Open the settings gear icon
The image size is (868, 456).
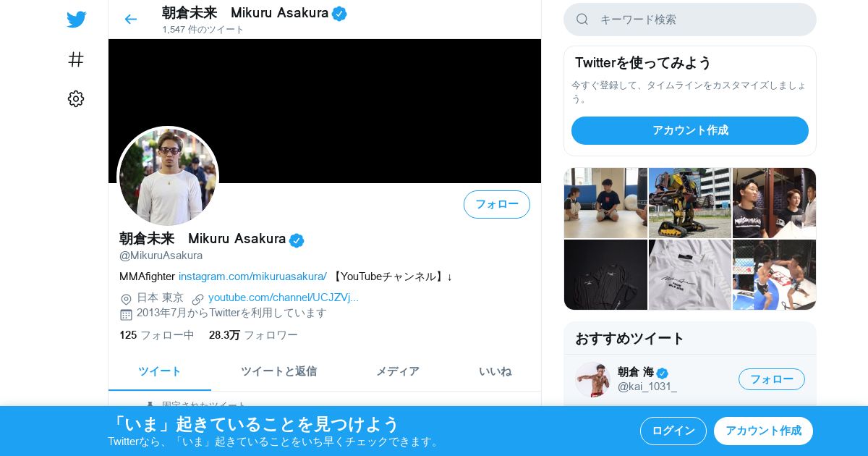coord(76,99)
